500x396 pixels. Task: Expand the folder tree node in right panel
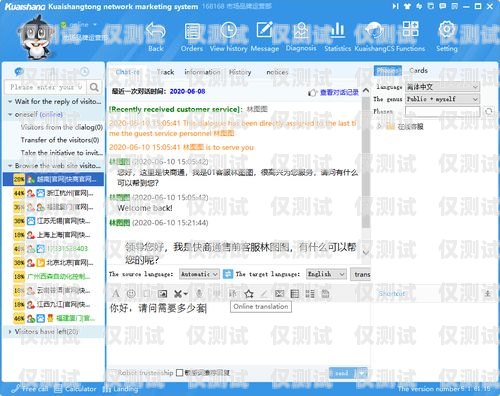click(379, 126)
